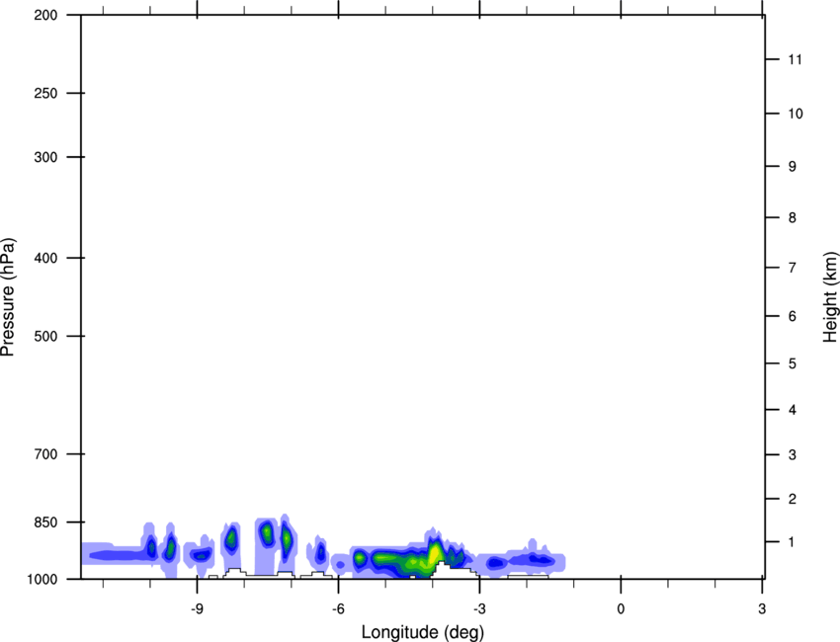The image size is (840, 642).
Task: Click height tick label 1
Action: click(792, 542)
